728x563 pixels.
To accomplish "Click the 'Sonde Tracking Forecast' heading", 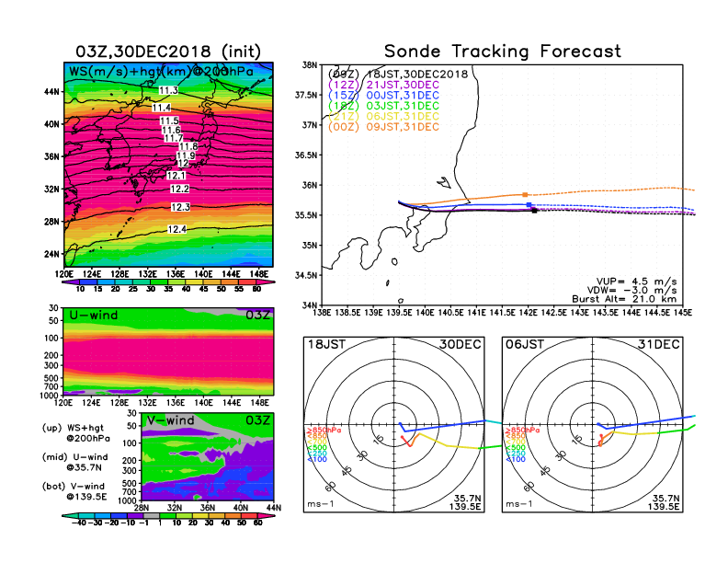I will tap(503, 52).
